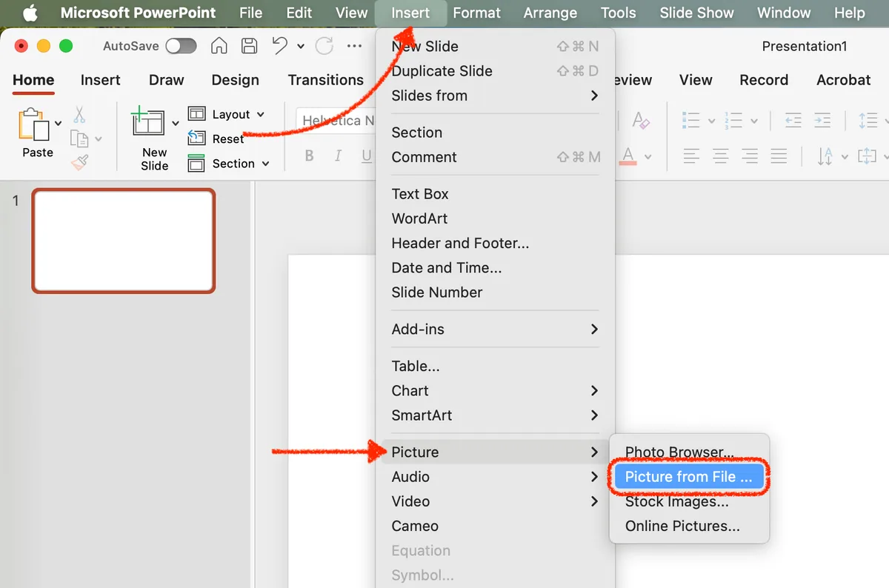Decrease the list indent level
The width and height of the screenshot is (889, 588).
[x=793, y=121]
